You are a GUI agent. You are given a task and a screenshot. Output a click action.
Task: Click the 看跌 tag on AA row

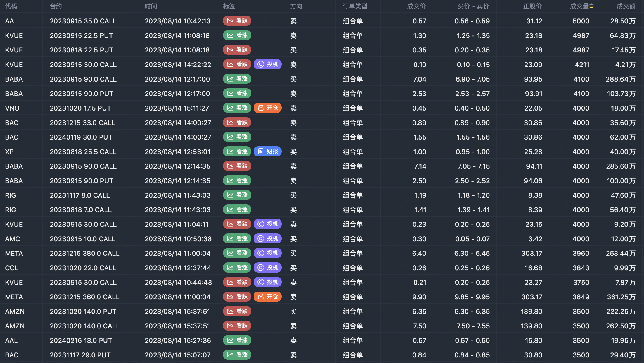[x=237, y=21]
